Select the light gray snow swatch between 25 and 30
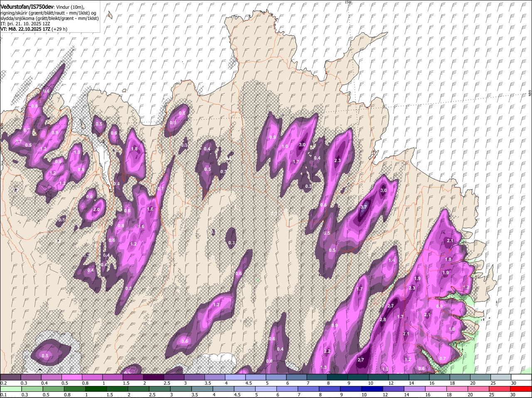The image size is (532, 398). pos(502,377)
